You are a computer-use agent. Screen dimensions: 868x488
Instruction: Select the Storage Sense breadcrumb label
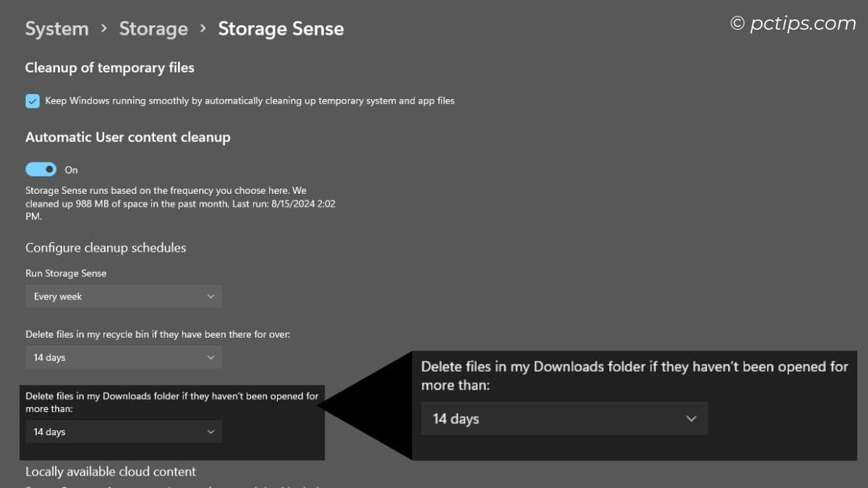coord(281,29)
